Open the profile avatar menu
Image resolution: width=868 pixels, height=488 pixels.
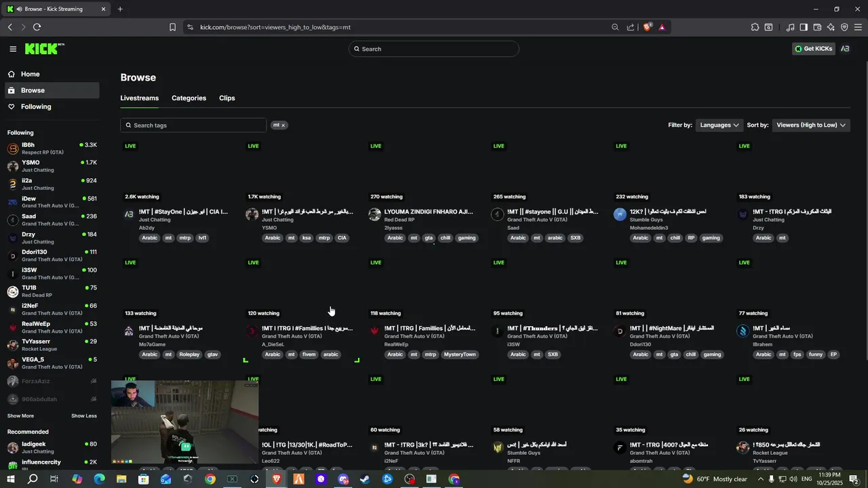pyautogui.click(x=845, y=49)
